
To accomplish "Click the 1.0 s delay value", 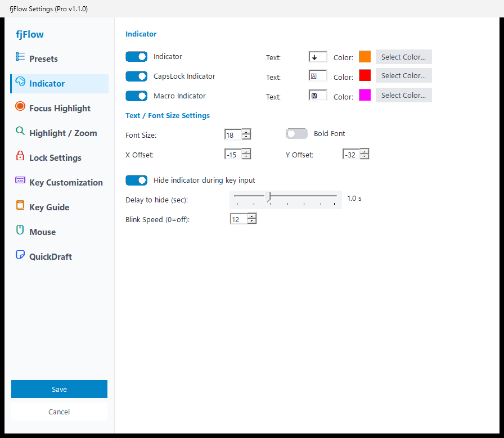I will [x=354, y=198].
